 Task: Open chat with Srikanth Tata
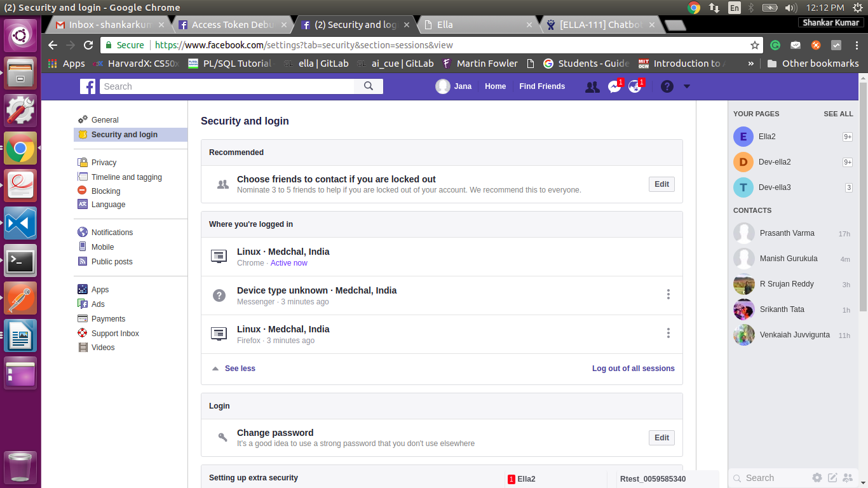tap(792, 309)
